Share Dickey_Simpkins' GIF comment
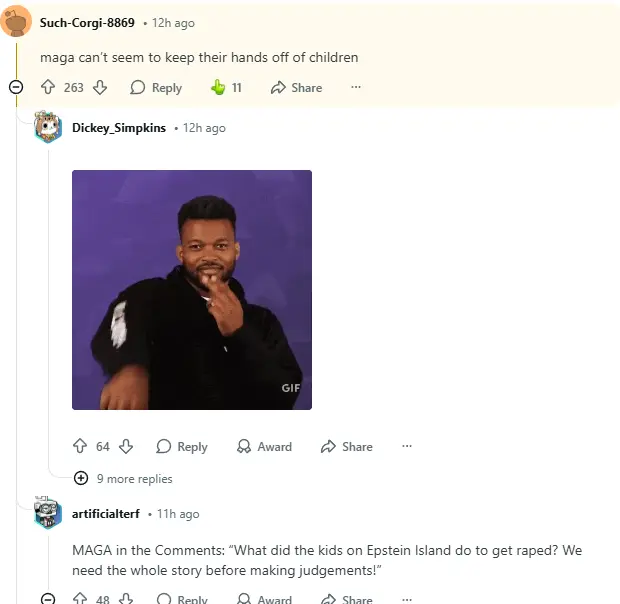 click(347, 446)
